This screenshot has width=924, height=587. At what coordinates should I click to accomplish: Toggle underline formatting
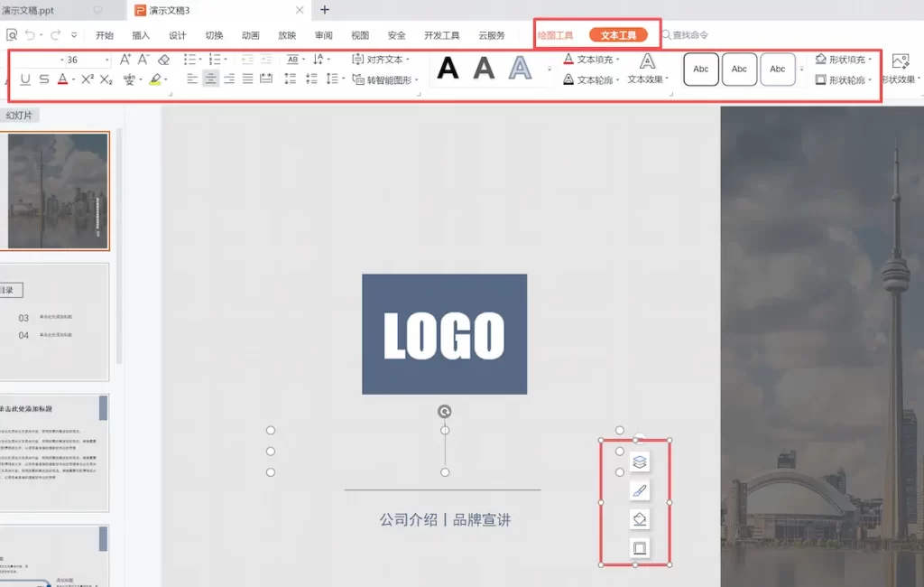[25, 79]
